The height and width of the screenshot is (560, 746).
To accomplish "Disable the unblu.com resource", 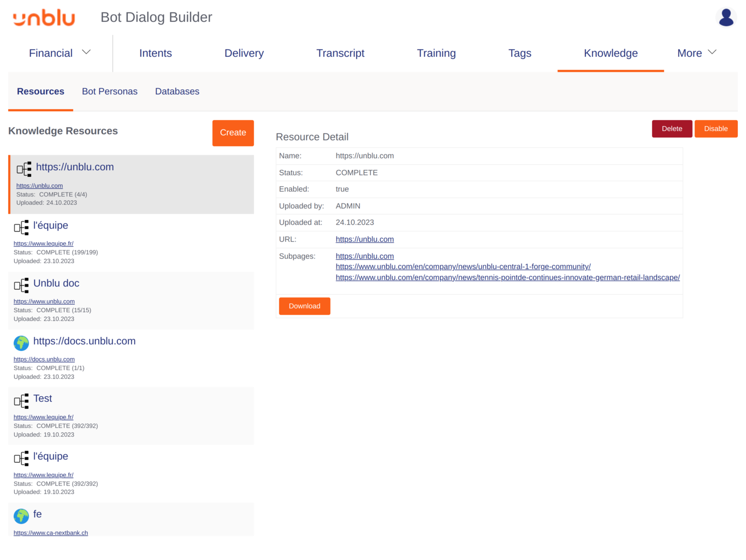I will [x=716, y=128].
